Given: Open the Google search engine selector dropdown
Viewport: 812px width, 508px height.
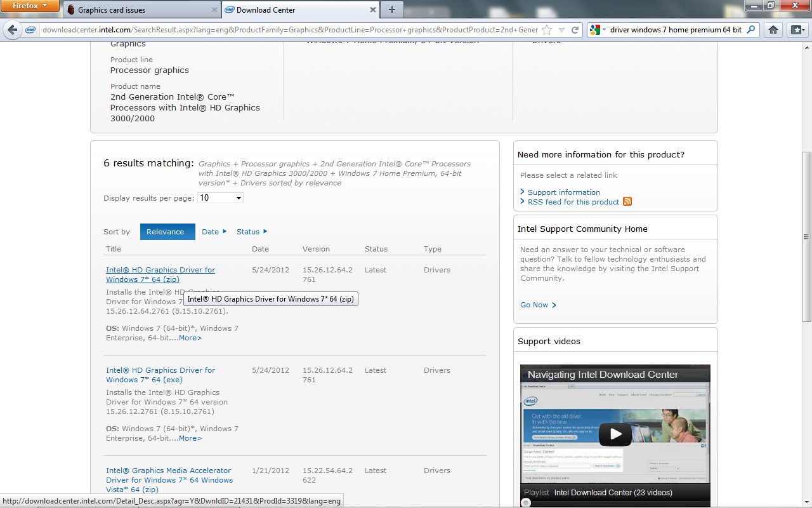Looking at the screenshot, I should tap(598, 30).
